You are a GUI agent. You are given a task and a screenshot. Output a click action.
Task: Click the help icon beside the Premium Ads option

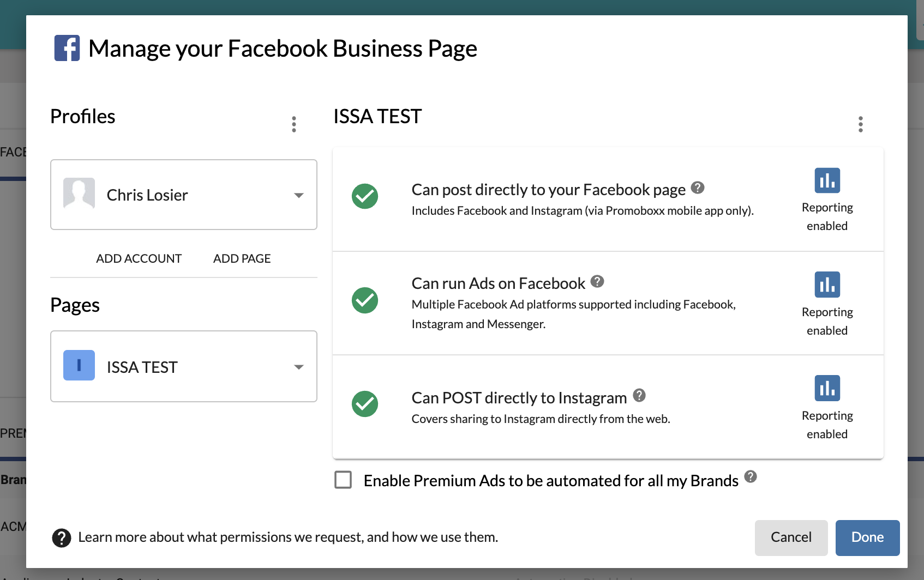click(751, 477)
